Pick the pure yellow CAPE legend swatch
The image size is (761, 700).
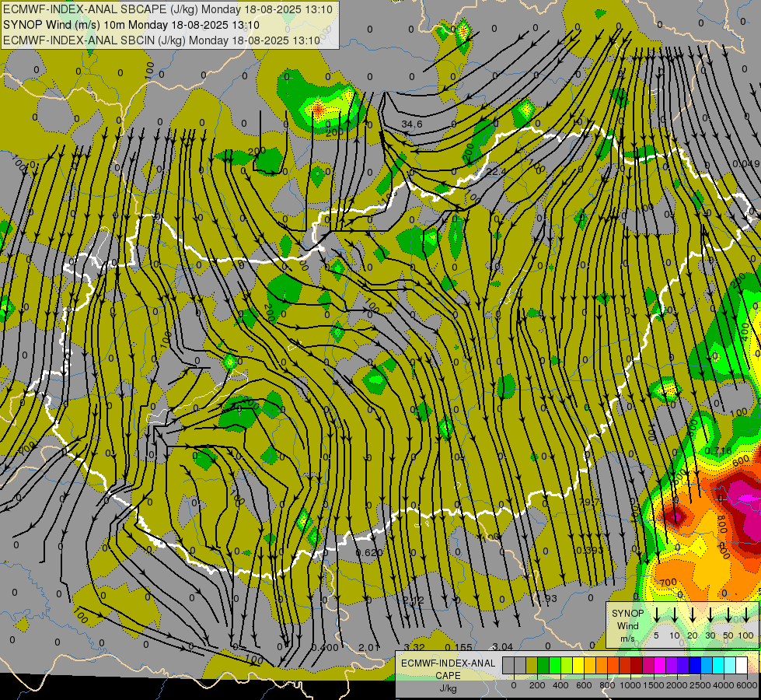pyautogui.click(x=578, y=666)
